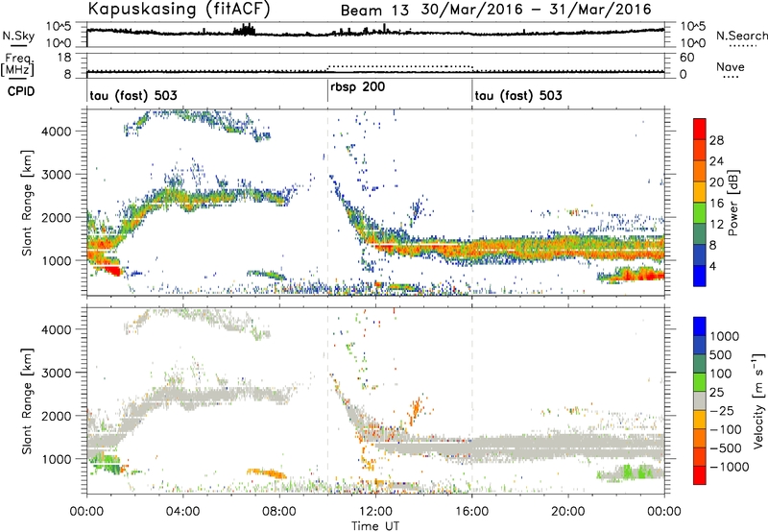Viewport: 768px width, 532px height.
Task: Click the 4 tick on power colorbar
Action: (713, 266)
